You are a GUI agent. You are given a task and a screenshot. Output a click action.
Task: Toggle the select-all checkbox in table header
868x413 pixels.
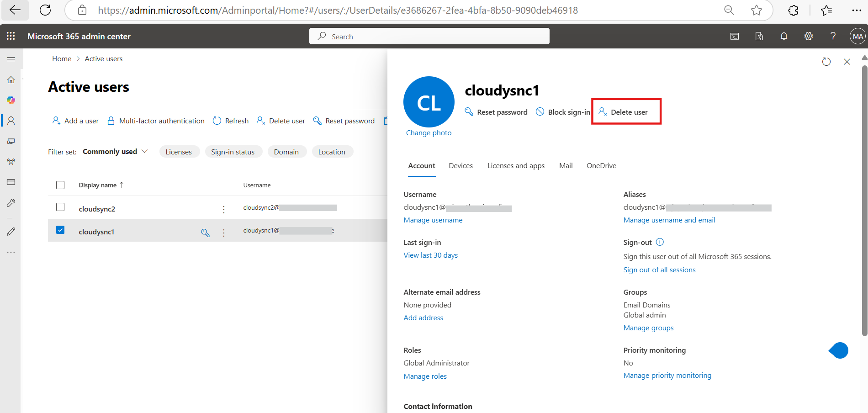[x=60, y=185]
